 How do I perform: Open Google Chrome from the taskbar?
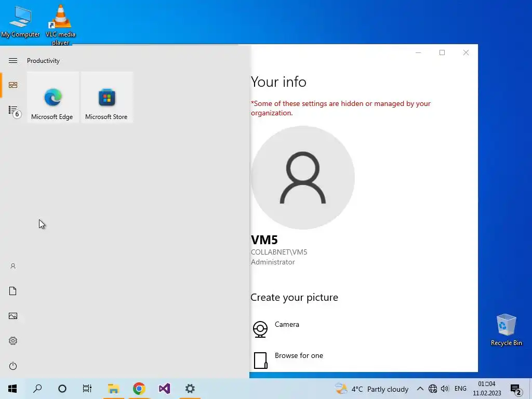point(139,389)
